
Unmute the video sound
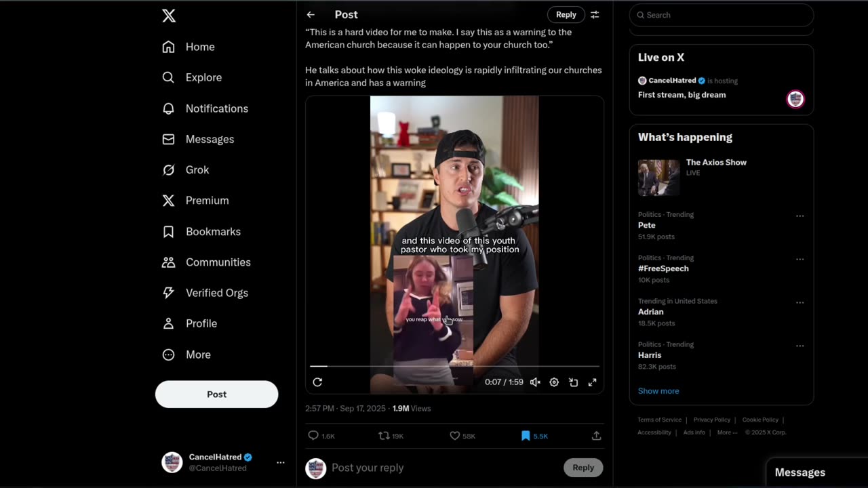(535, 382)
